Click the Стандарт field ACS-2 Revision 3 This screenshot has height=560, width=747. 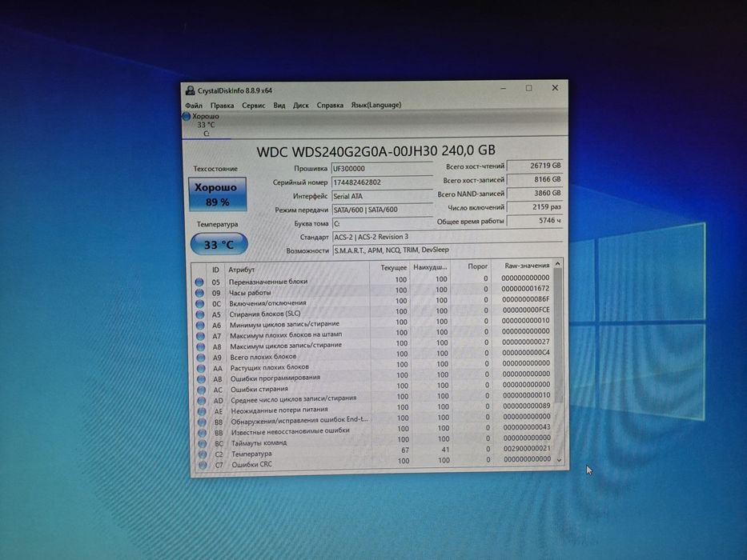tap(448, 237)
